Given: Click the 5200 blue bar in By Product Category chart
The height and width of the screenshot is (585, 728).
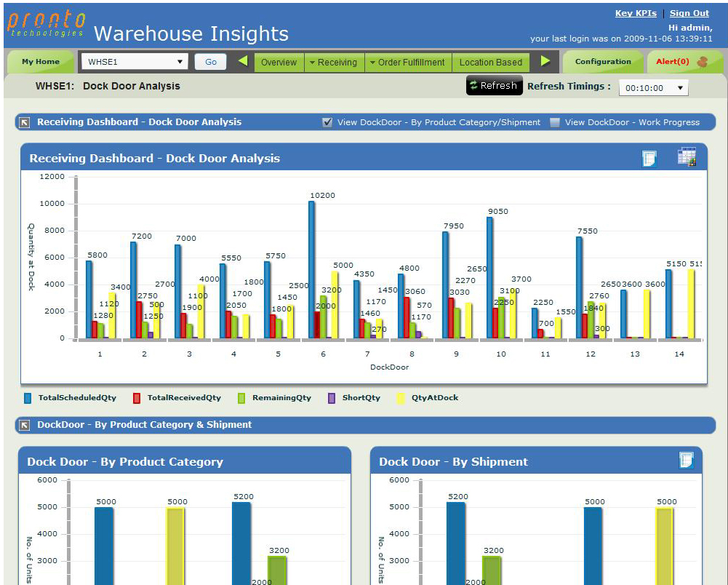Looking at the screenshot, I should pos(241,544).
